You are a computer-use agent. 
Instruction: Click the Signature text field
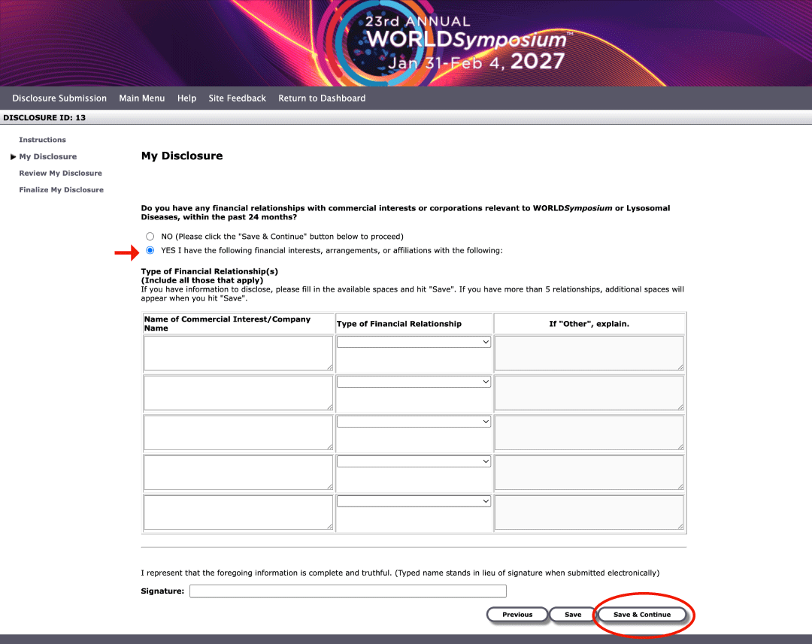click(x=348, y=591)
